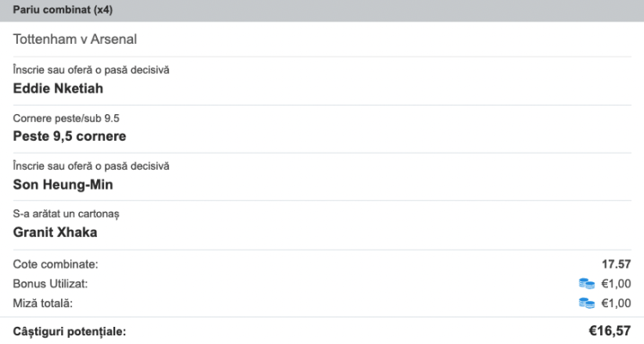Screen dimensions: 644x344
Task: Click the bonus coins icon beside Bonus Utilizat
Action: tap(586, 284)
